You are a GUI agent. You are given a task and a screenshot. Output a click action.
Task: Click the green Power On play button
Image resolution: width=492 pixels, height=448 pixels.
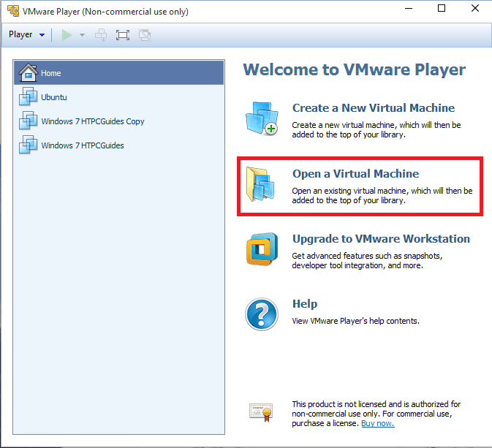(x=67, y=34)
